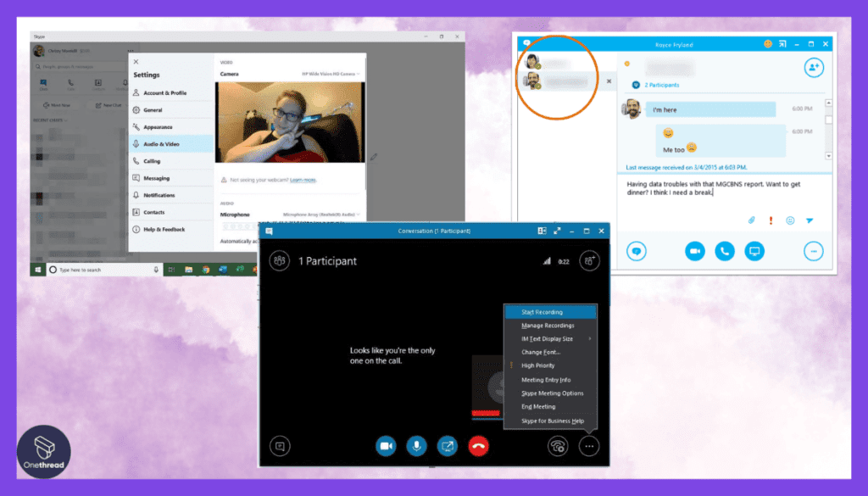Open Skype for Business Help menu item
The height and width of the screenshot is (496, 868).
point(551,421)
